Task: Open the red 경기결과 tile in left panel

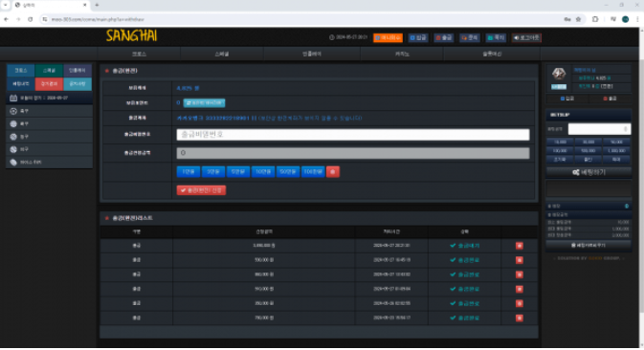Action: [x=49, y=84]
